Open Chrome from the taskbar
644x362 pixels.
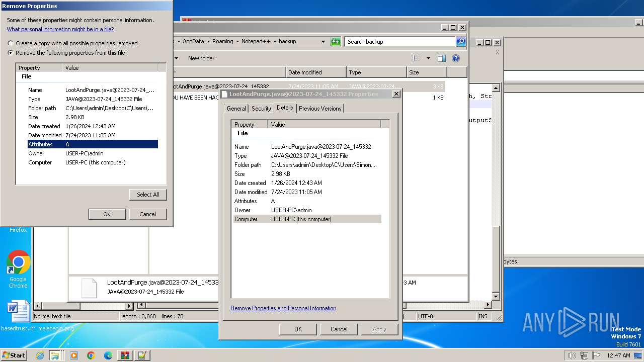click(x=91, y=355)
